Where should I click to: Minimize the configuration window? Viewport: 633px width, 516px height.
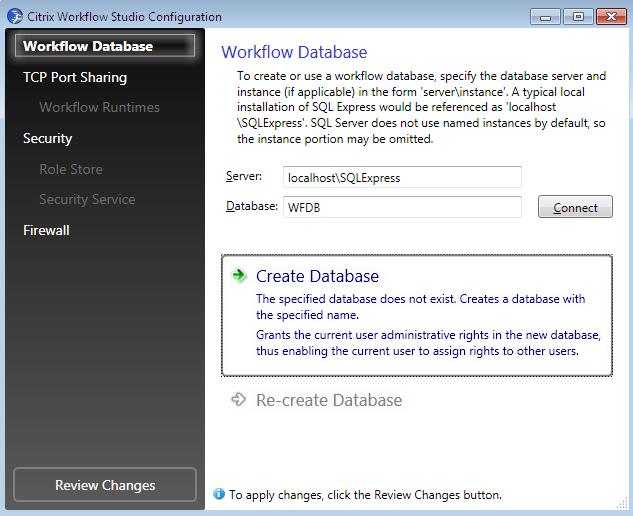pos(545,17)
